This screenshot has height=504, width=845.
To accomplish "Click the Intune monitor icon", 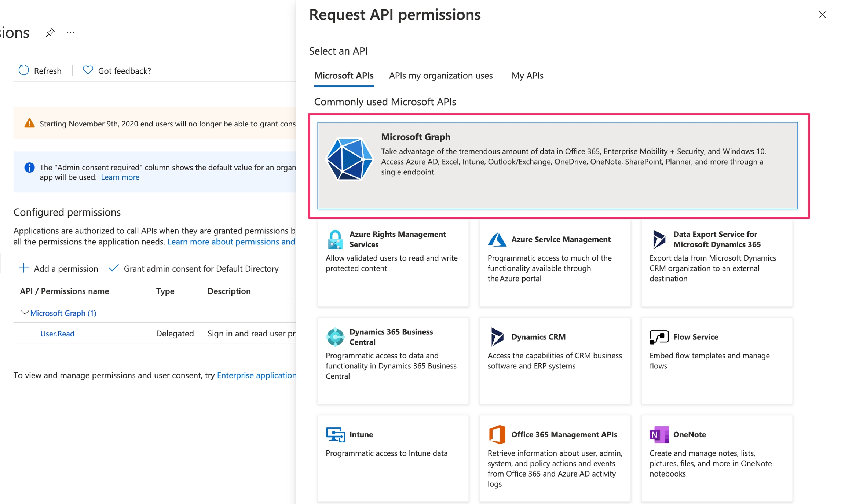I will 335,434.
